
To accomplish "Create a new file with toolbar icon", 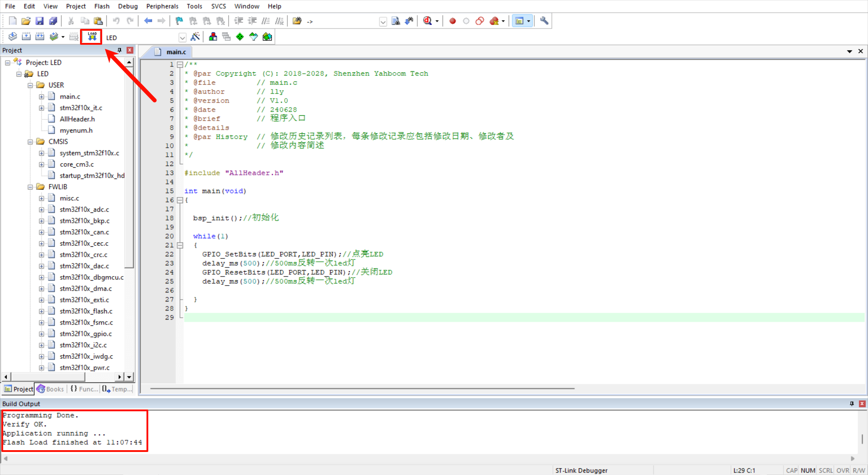I will 13,21.
